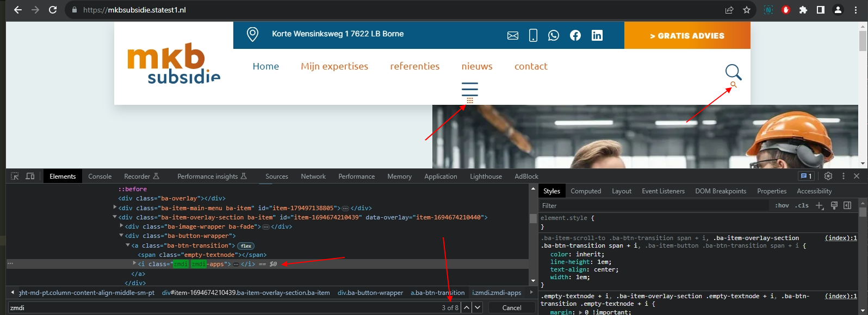This screenshot has height=315, width=868.
Task: Jump to previous search result
Action: [x=467, y=307]
